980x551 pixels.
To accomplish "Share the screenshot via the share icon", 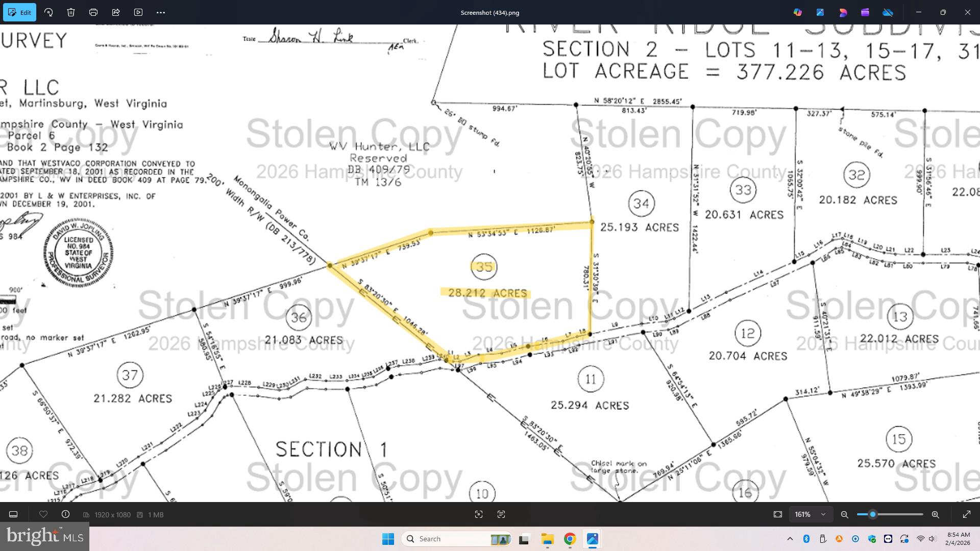I will [116, 12].
